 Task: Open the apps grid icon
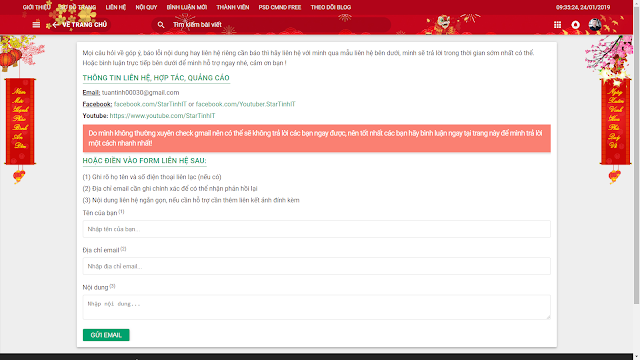point(557,25)
